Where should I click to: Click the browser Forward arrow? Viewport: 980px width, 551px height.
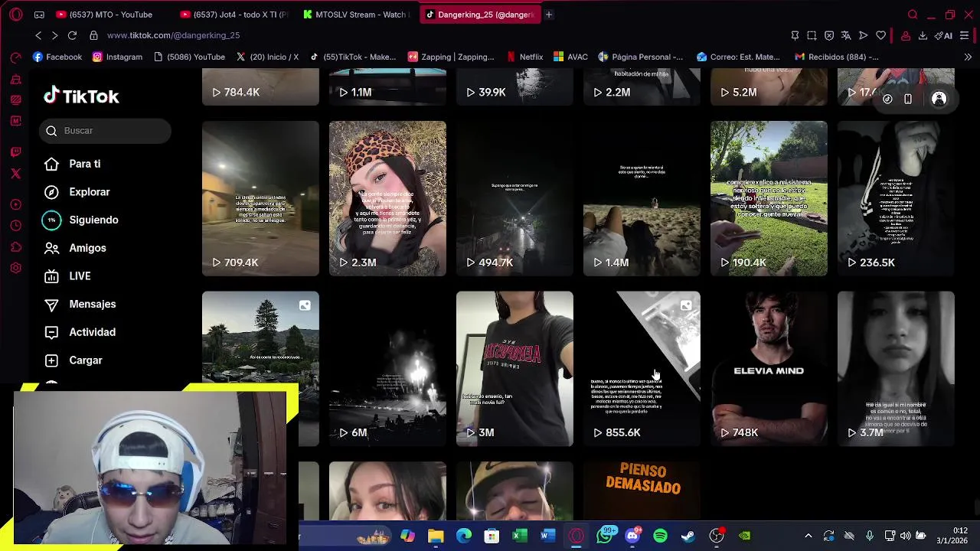coord(54,35)
